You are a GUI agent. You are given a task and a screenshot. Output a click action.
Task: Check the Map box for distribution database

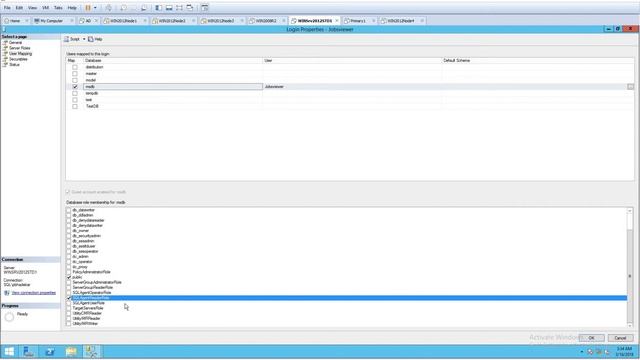tap(75, 67)
